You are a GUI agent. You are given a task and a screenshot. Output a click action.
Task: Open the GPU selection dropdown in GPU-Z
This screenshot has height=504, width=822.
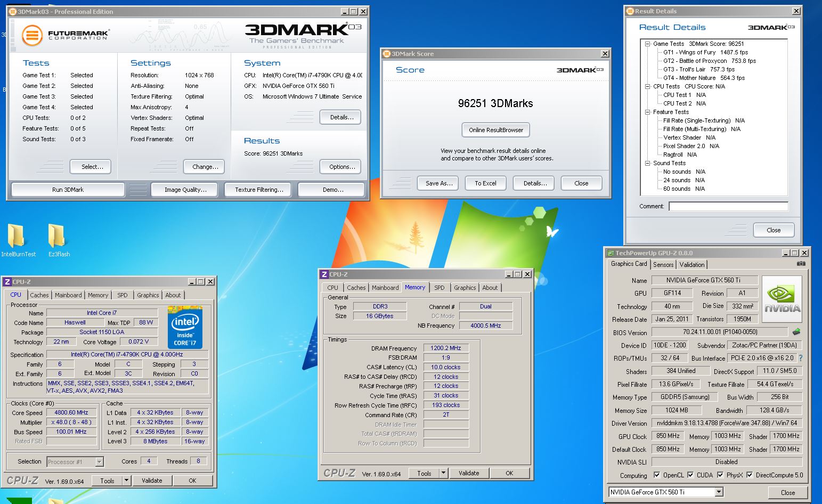point(719,492)
